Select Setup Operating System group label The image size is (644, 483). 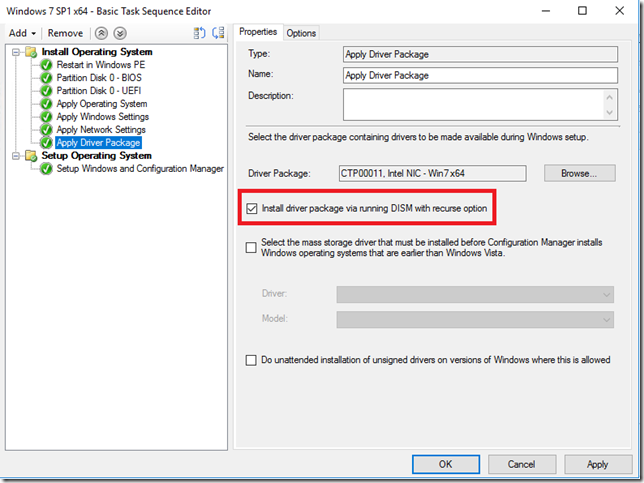pyautogui.click(x=97, y=156)
